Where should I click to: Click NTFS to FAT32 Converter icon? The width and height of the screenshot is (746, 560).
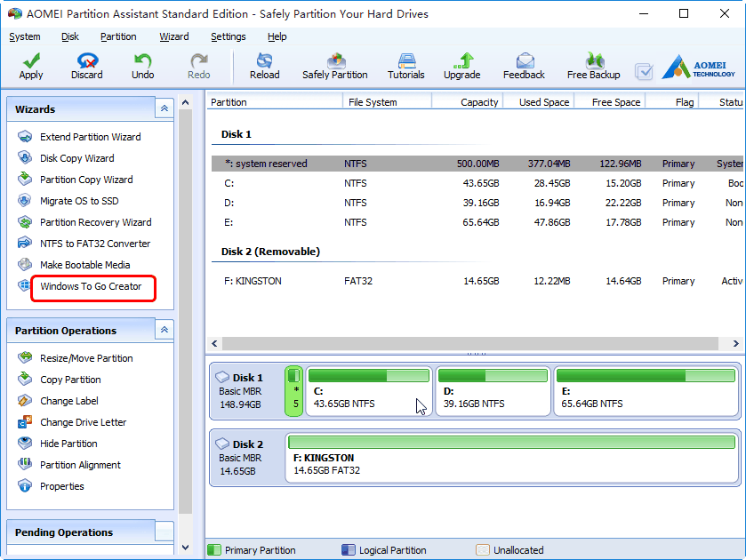point(25,244)
